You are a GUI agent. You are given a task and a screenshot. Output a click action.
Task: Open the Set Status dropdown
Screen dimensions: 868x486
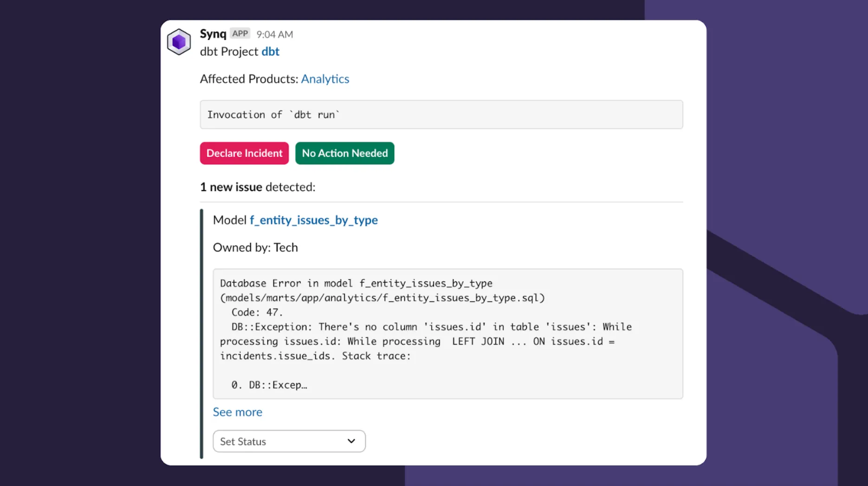point(289,441)
